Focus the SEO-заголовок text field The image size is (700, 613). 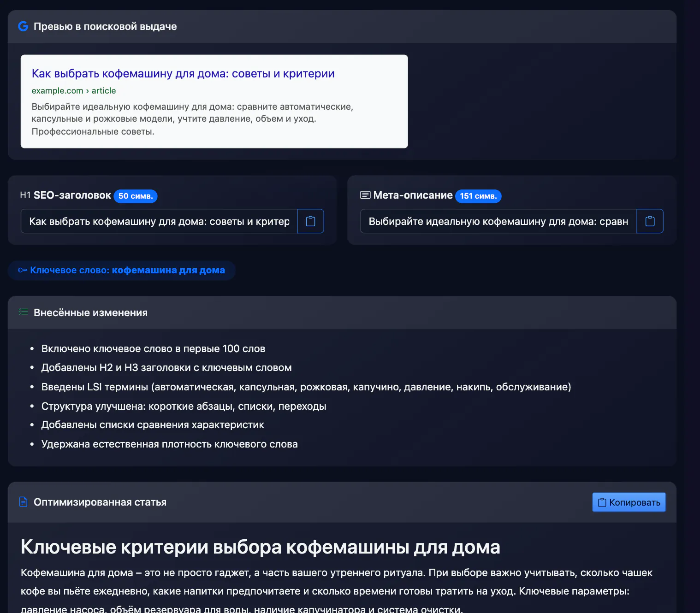click(x=159, y=221)
